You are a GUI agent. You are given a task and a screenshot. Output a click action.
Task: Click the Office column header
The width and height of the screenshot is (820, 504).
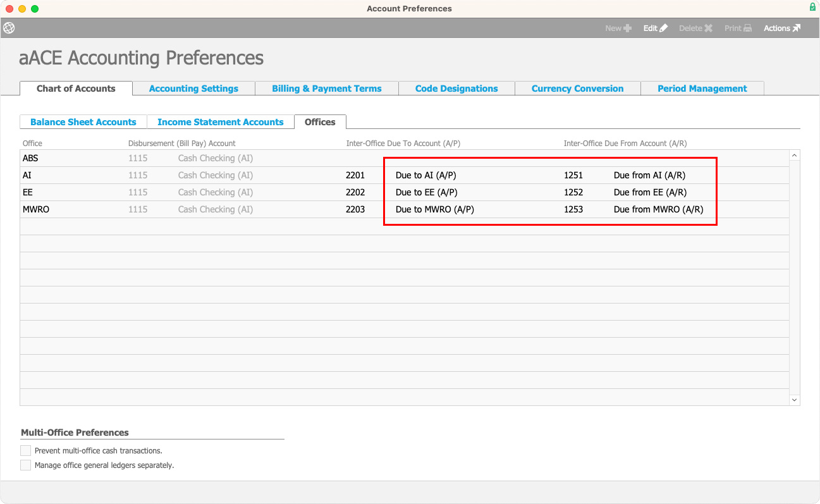(32, 144)
